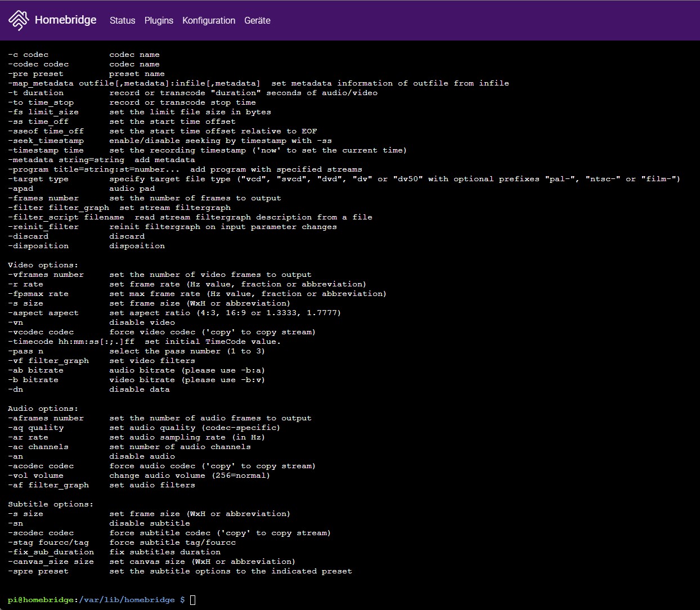Click the -spre preset line
Screen dimensions: 700x610
[38, 571]
